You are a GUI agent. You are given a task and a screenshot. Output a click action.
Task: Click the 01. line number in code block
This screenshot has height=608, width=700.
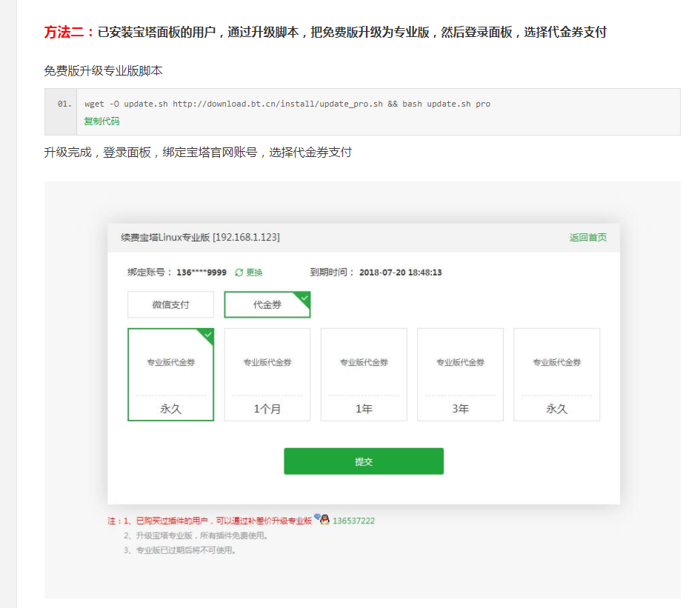[64, 104]
